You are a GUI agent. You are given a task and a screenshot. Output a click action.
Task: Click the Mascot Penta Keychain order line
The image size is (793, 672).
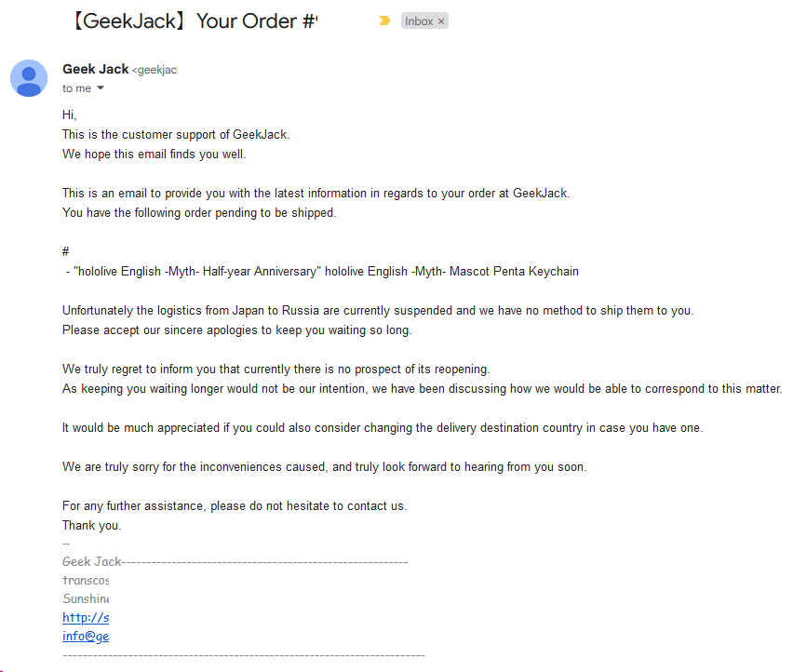pyautogui.click(x=322, y=272)
